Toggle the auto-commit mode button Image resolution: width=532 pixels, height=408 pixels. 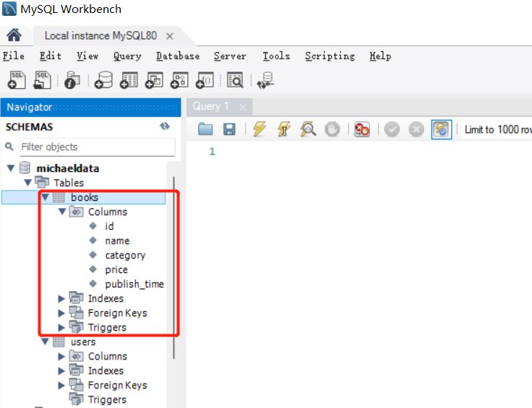pos(442,129)
